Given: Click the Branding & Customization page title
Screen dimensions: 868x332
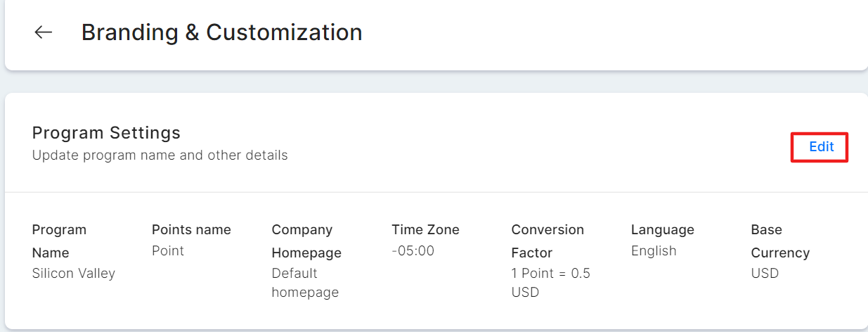Looking at the screenshot, I should pos(221,32).
